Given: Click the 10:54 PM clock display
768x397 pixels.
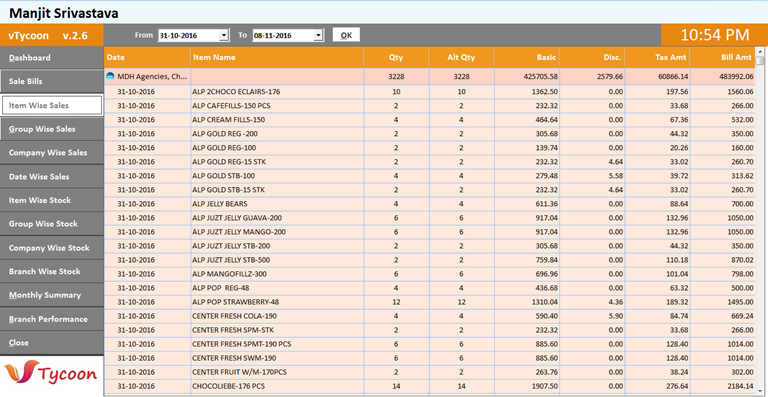Looking at the screenshot, I should pos(715,35).
